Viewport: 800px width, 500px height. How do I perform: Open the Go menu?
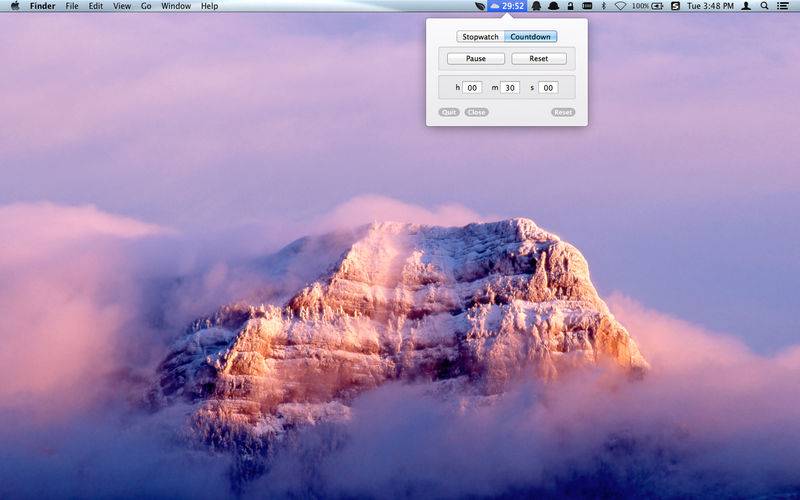pos(146,6)
